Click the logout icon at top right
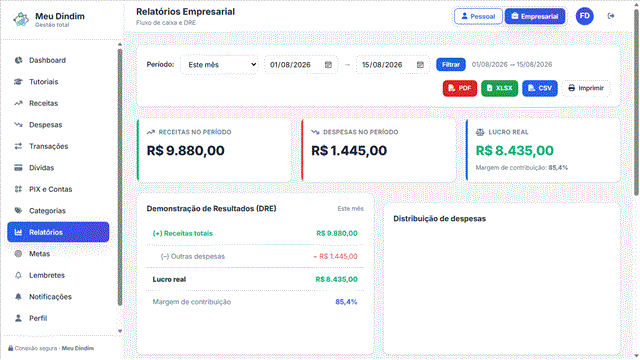Screen dimensions: 640x360 pyautogui.click(x=611, y=16)
